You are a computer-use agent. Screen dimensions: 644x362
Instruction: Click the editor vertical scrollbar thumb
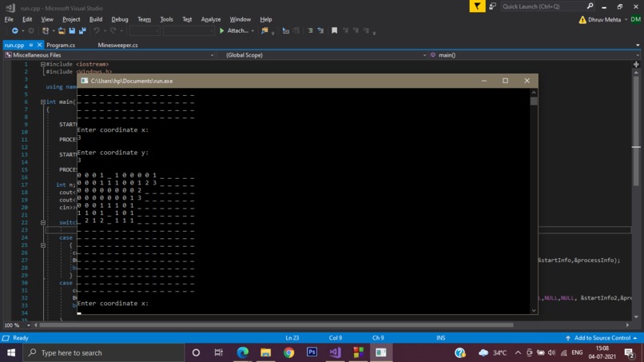(x=636, y=129)
